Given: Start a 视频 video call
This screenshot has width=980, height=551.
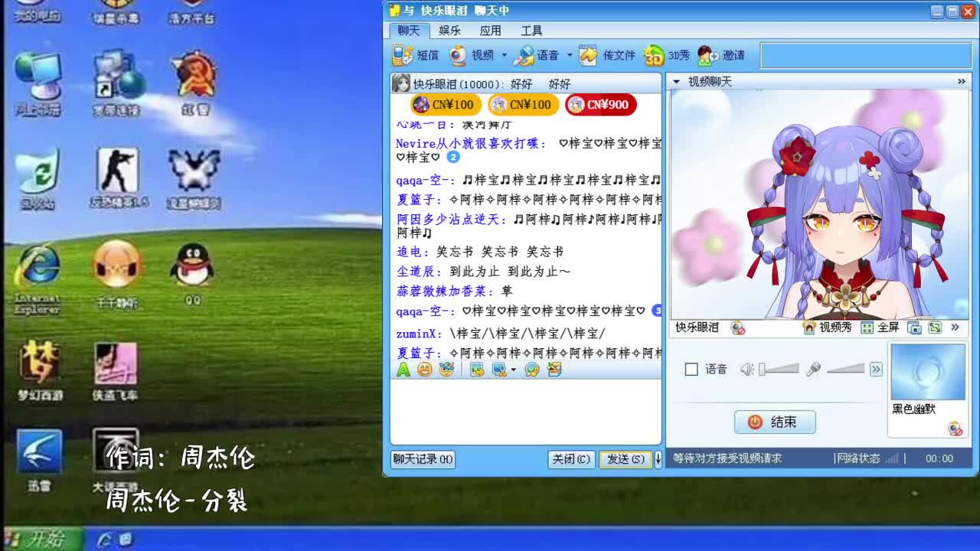Looking at the screenshot, I should (x=472, y=55).
